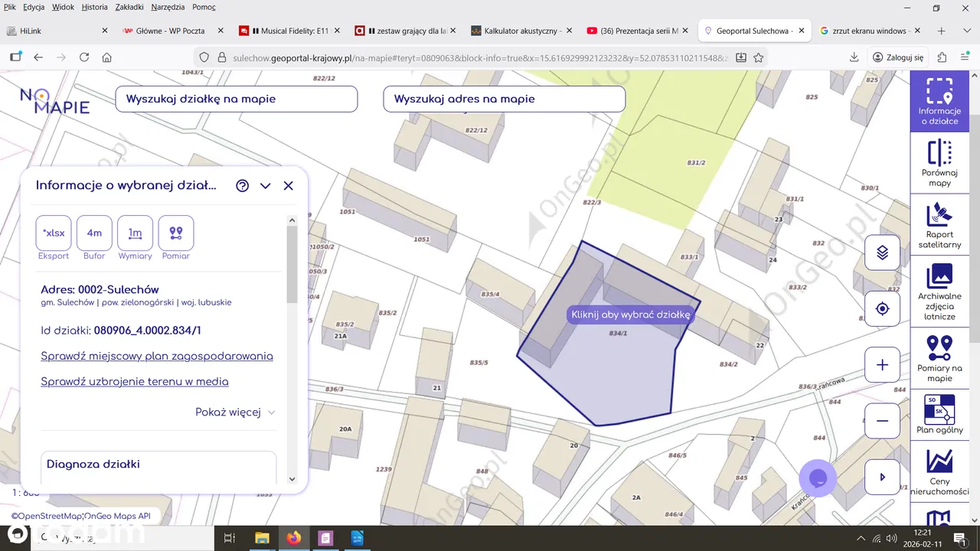Activate the Pomiar tool in panel
The width and height of the screenshot is (980, 551).
coord(175,233)
